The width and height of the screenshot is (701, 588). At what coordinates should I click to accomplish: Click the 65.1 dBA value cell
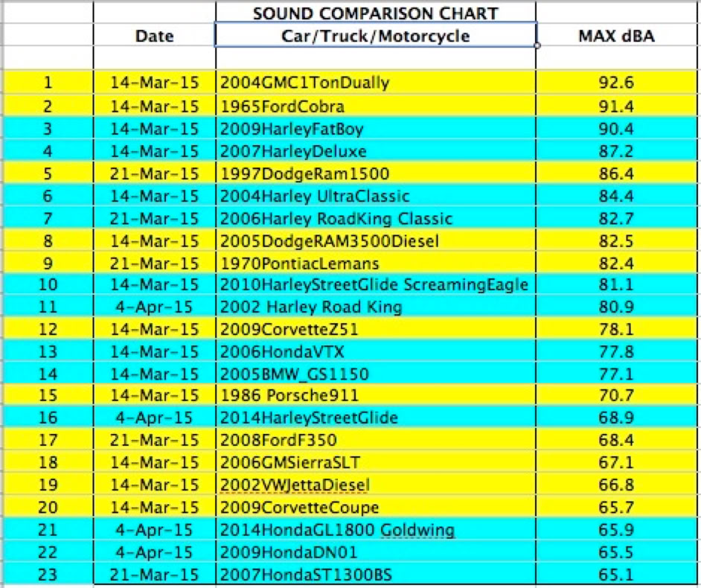pos(616,575)
